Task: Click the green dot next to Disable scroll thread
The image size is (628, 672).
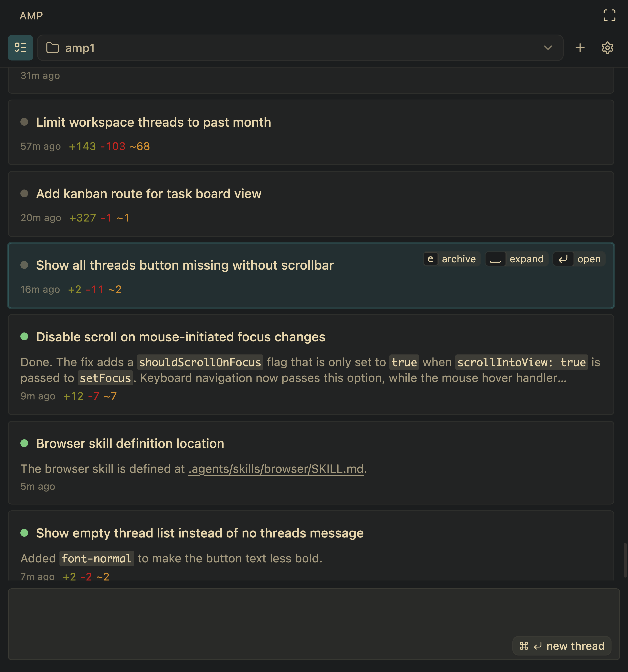Action: [24, 337]
